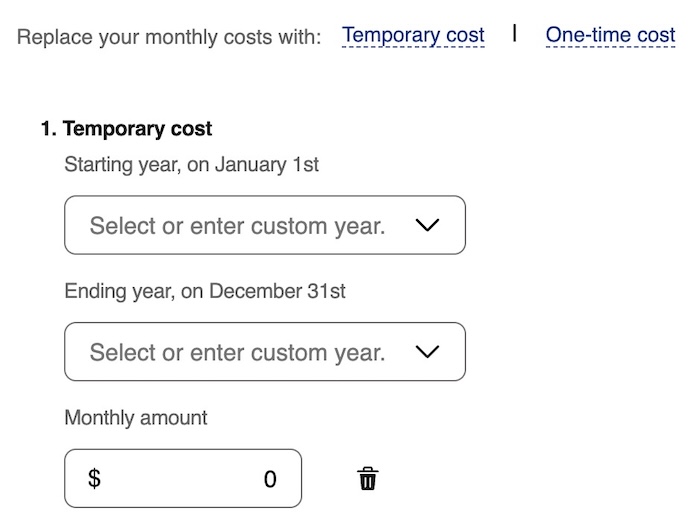Choose the Temporary cost link
The image size is (700, 526).
tap(413, 36)
